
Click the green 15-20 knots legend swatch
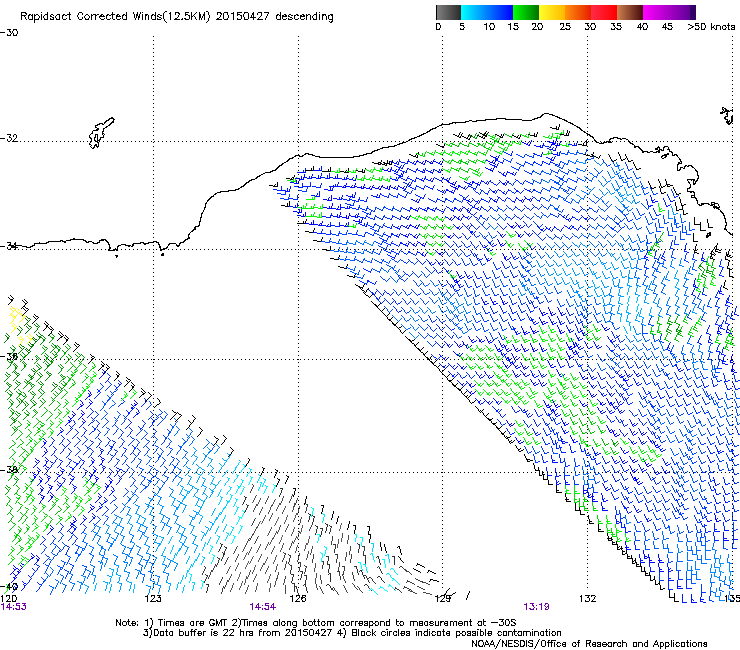(x=526, y=12)
